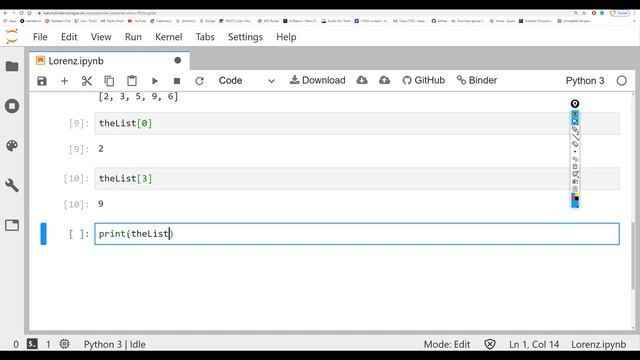The height and width of the screenshot is (360, 640).
Task: Paste cell from the clipboard icon
Action: pyautogui.click(x=132, y=81)
